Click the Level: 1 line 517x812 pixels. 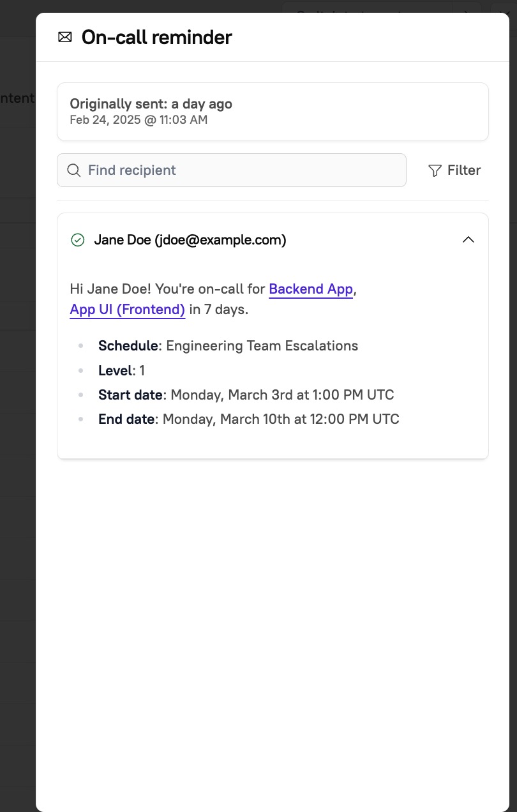pos(121,370)
